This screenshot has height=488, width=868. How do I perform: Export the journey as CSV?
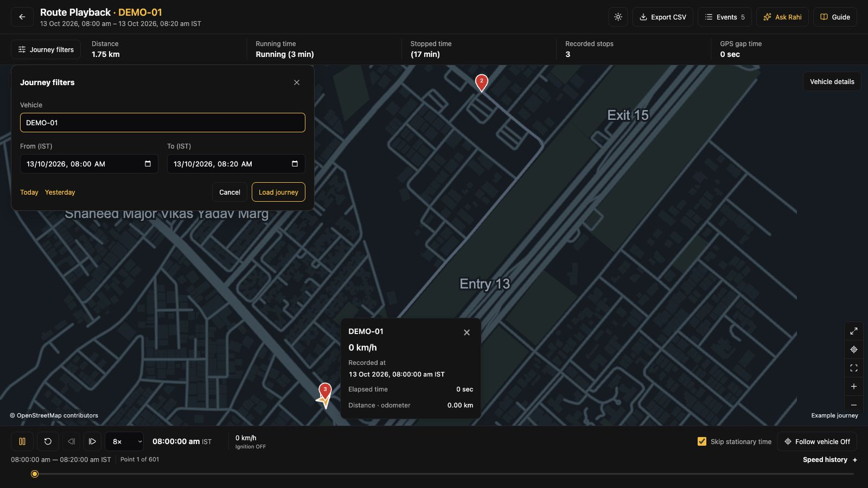coord(662,17)
